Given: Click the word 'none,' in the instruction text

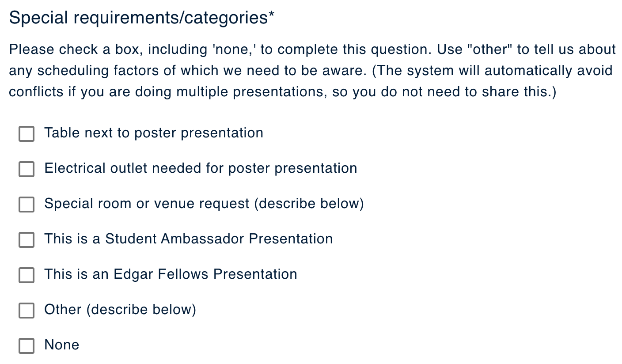Looking at the screenshot, I should 234,49.
